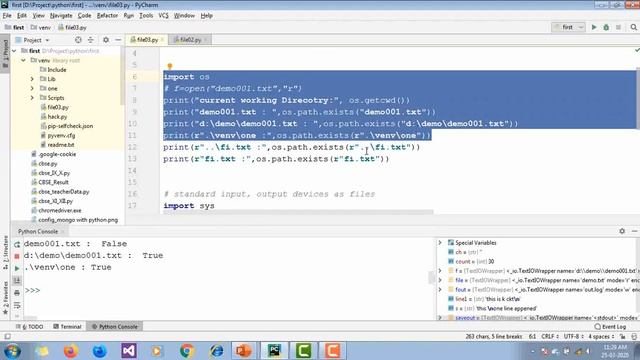
Task: Debug 'first' using the bug icon
Action: coord(606,27)
